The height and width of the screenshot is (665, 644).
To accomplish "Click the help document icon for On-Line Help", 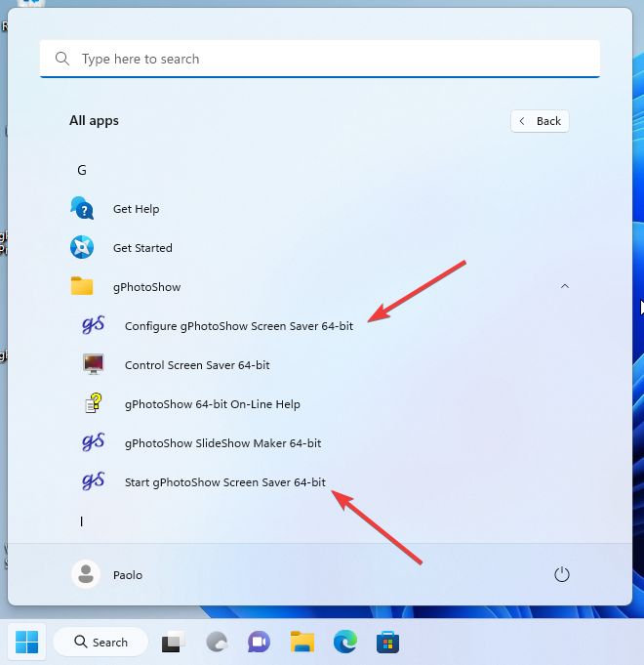I will pyautogui.click(x=94, y=403).
